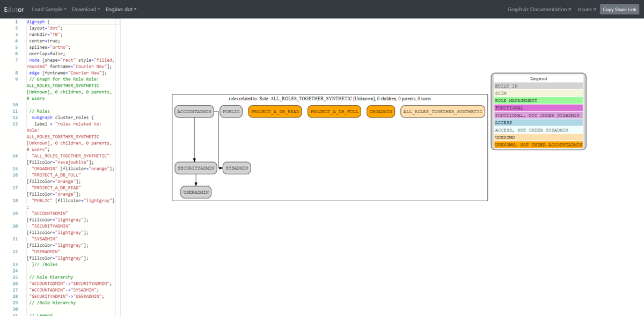Open the Load Sample dropdown

[x=49, y=9]
